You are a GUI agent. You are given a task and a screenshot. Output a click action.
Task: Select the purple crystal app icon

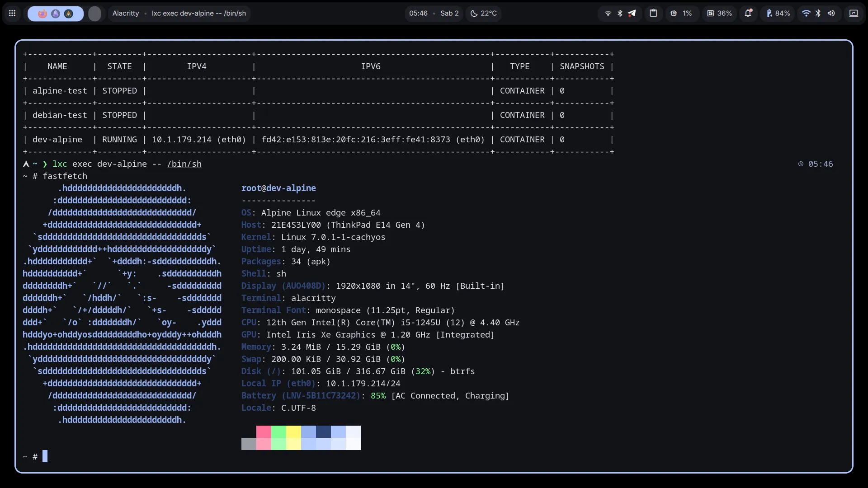point(56,14)
